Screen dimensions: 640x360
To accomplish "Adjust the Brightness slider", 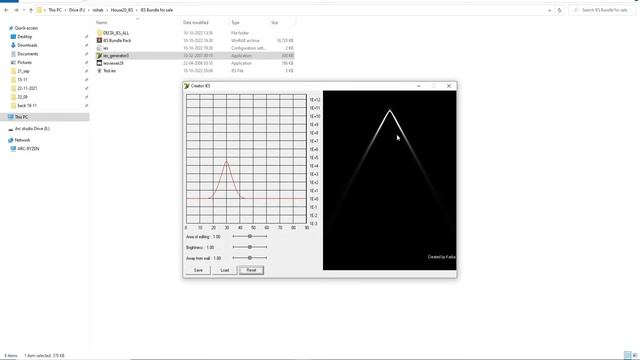I will click(x=249, y=247).
